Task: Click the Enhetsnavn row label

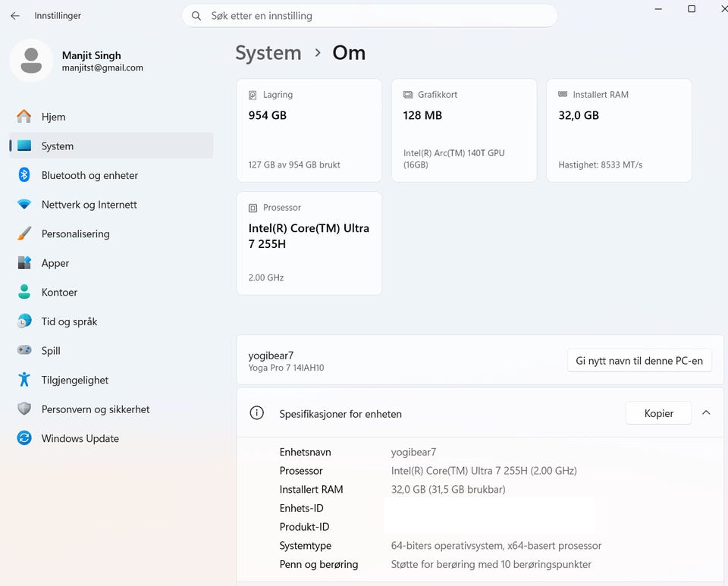Action: tap(305, 452)
